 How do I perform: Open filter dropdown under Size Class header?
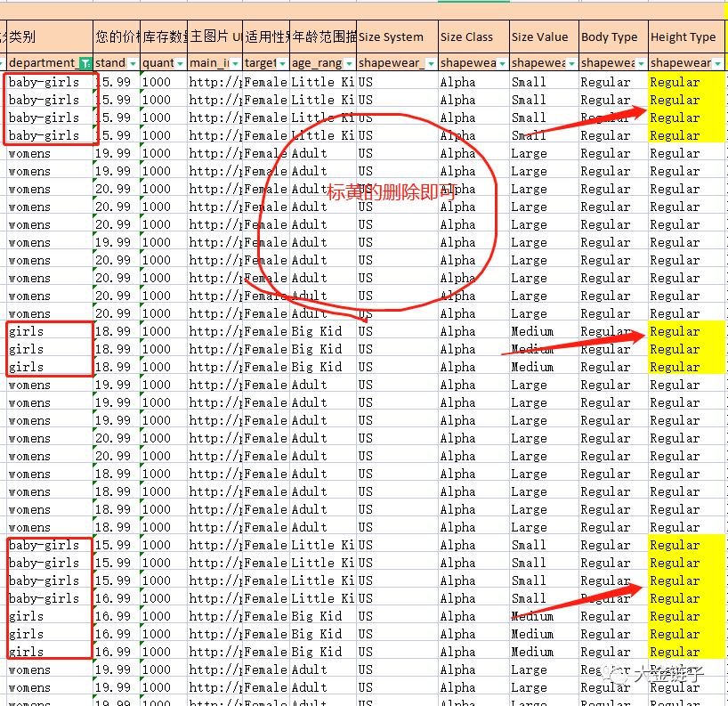[x=502, y=63]
